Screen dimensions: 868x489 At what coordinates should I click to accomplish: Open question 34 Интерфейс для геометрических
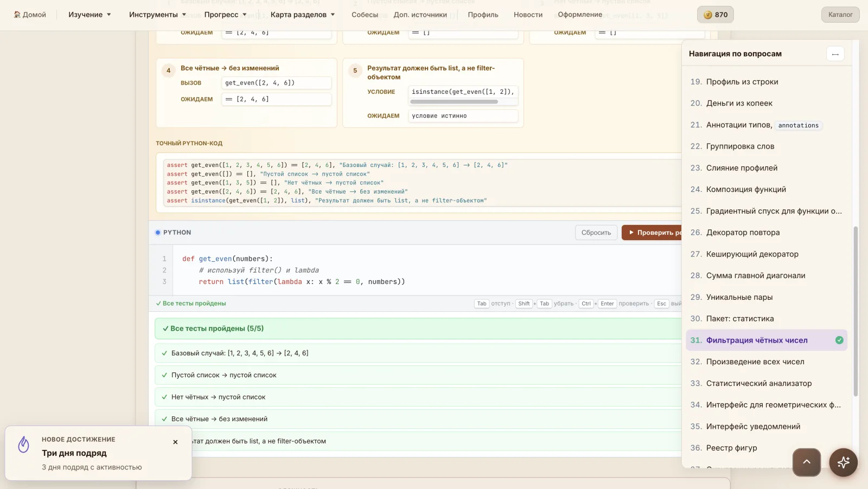point(766,405)
